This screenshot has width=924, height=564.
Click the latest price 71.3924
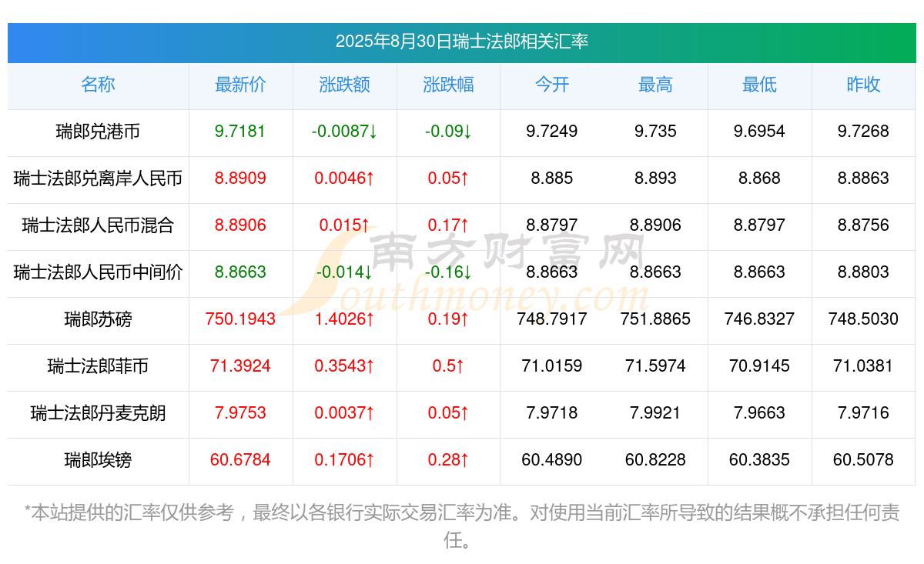pos(240,366)
